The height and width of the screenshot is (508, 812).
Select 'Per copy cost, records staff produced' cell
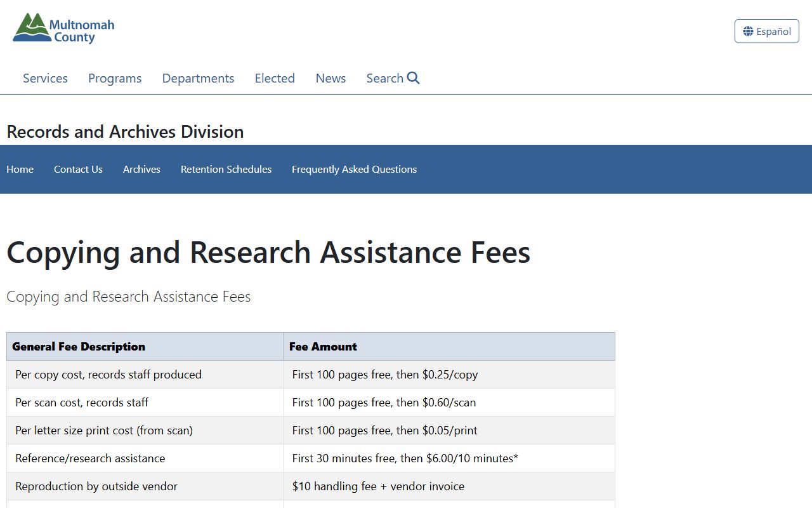pyautogui.click(x=145, y=375)
